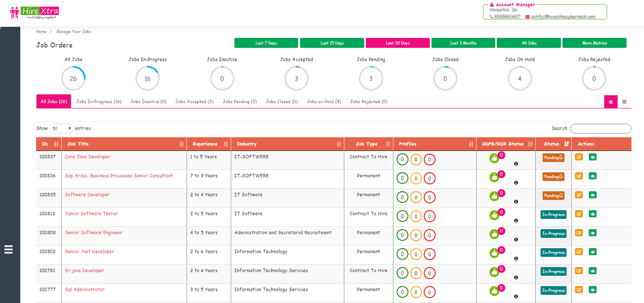Click GDPR info icon for job 100836
Image resolution: width=644 pixels, height=303 pixels.
point(516,183)
